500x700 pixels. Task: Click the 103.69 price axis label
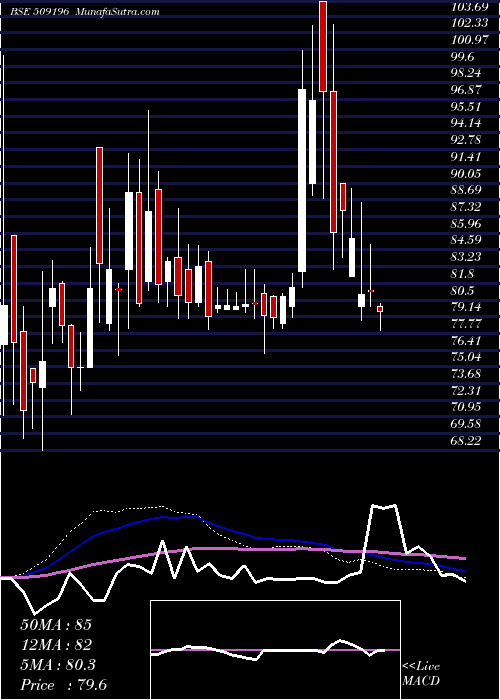[469, 7]
